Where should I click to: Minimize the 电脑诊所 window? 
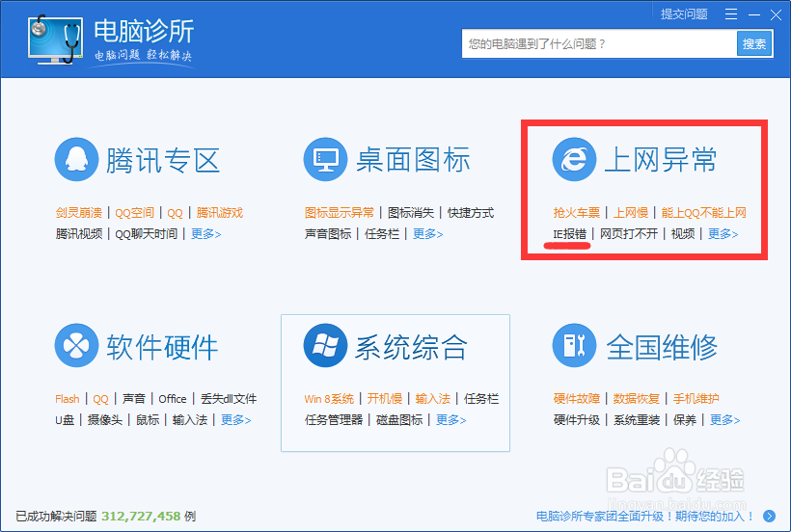pos(754,14)
